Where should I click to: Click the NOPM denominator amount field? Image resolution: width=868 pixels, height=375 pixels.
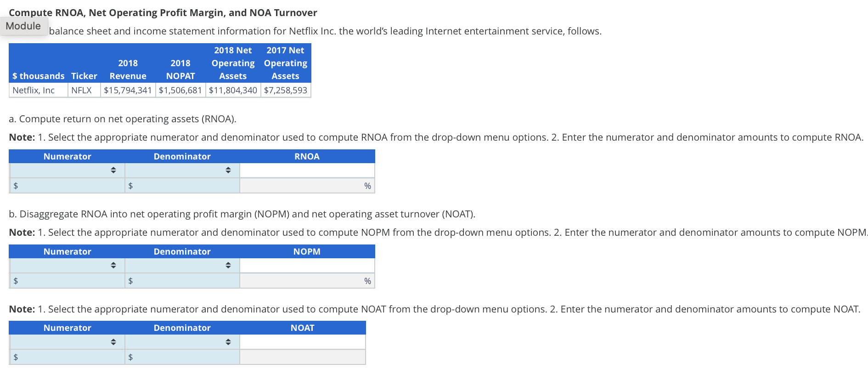coord(182,281)
